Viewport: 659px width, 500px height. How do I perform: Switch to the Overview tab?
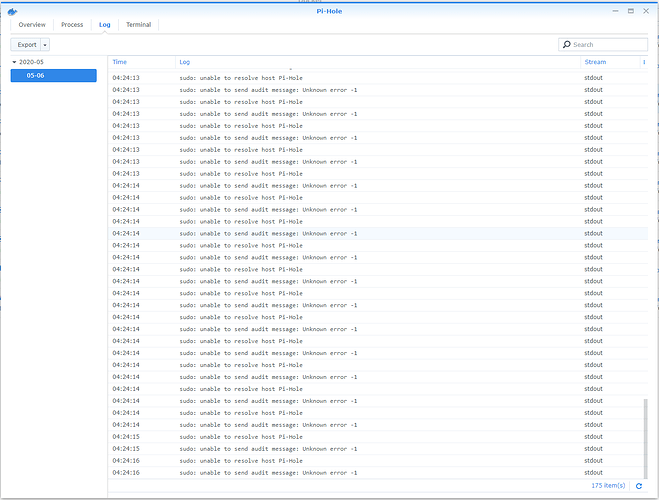32,24
